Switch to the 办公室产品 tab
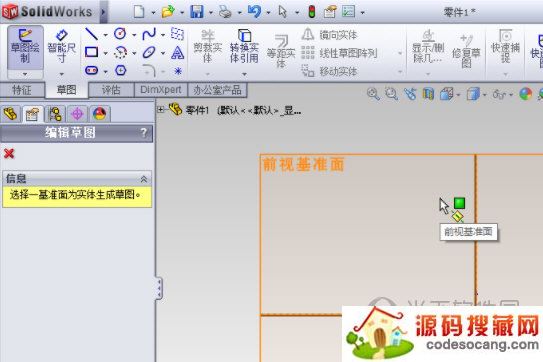Viewport: 543px width, 362px height. [x=217, y=90]
